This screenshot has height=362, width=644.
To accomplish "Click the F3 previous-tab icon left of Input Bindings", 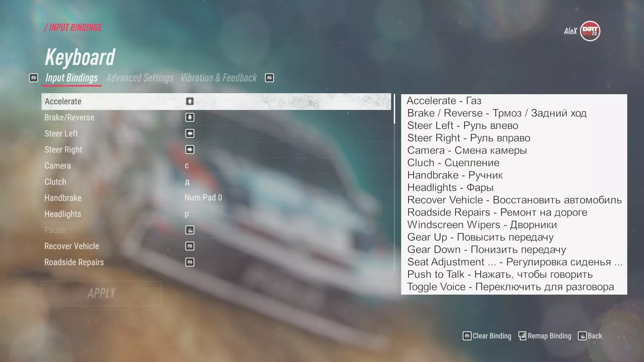I will click(34, 78).
